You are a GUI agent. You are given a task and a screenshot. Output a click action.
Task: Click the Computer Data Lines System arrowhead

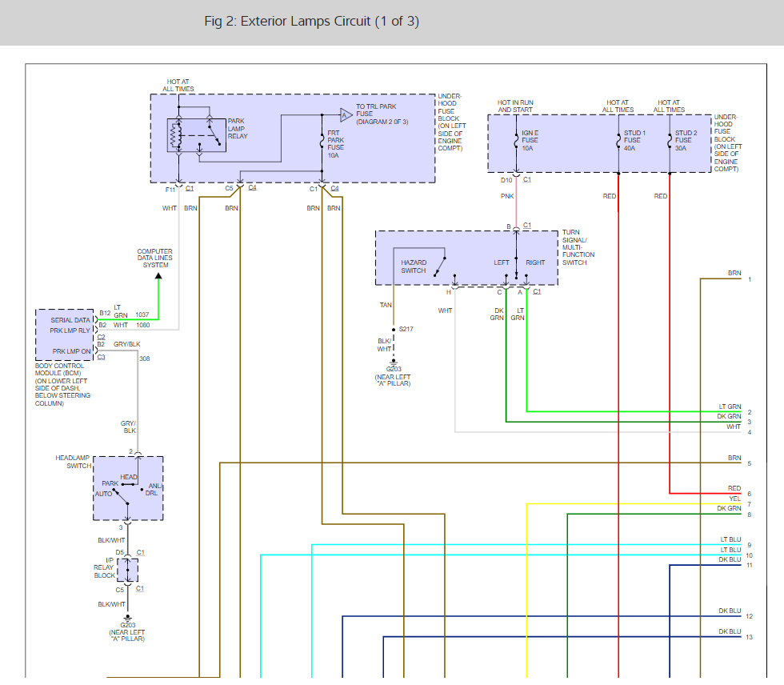pyautogui.click(x=158, y=277)
